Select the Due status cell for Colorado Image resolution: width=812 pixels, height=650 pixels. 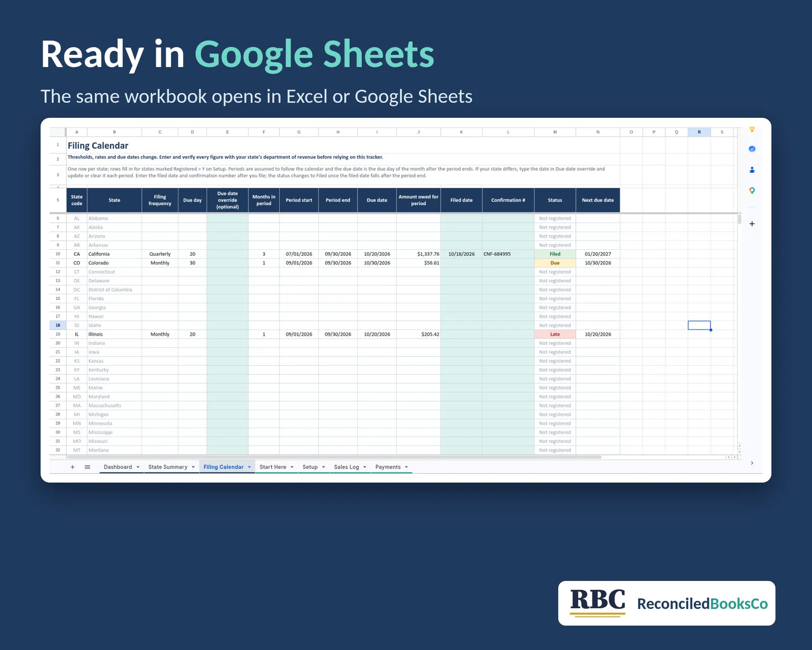click(555, 263)
